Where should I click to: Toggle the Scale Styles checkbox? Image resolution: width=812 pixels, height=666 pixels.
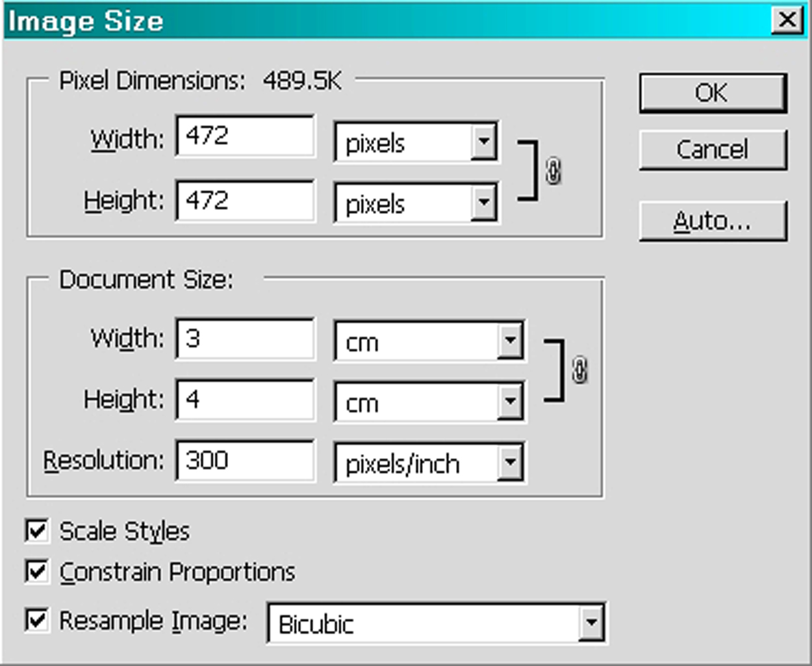pos(37,530)
